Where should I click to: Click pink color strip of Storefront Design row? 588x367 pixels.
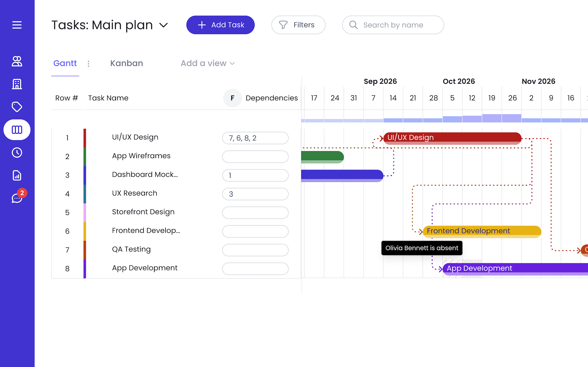coord(85,213)
